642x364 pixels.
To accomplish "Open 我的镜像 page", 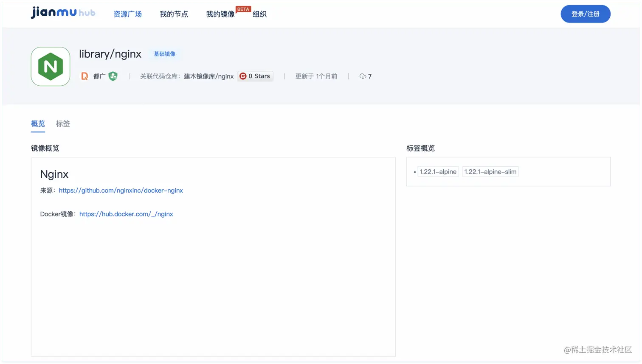I will (x=220, y=14).
